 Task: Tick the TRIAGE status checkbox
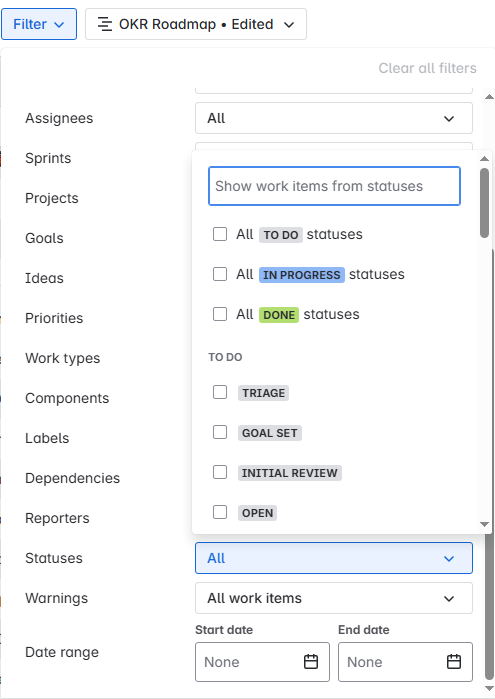point(220,392)
